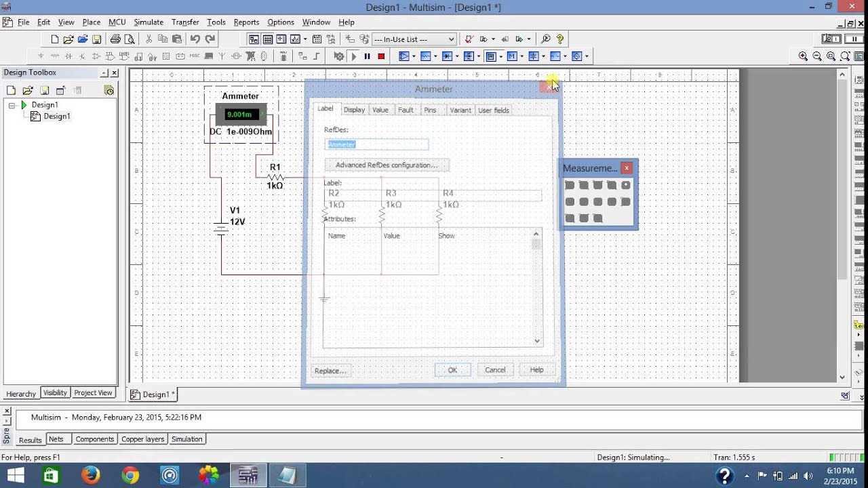Image resolution: width=868 pixels, height=488 pixels.
Task: Click Advanced RefDes configuration button
Action: [387, 165]
